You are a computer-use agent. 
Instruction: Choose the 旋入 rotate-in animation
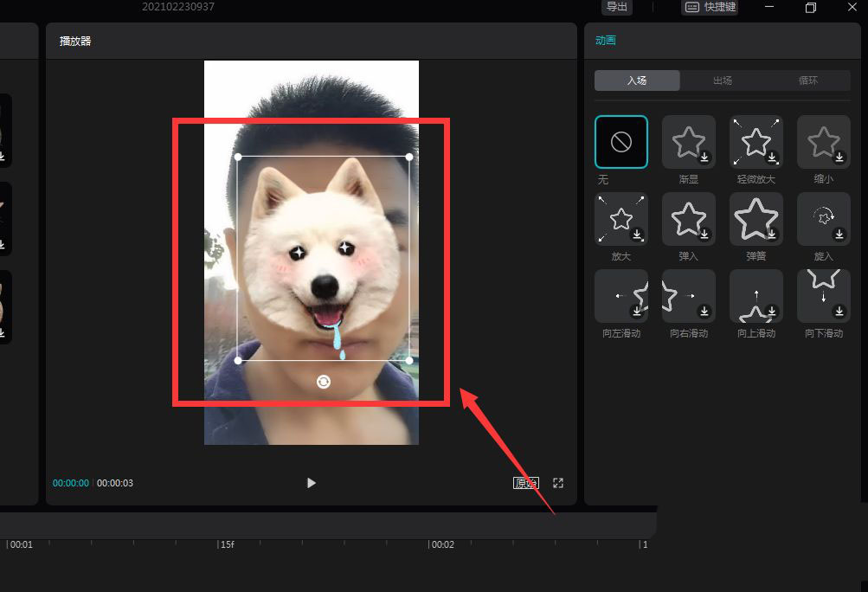pyautogui.click(x=823, y=219)
